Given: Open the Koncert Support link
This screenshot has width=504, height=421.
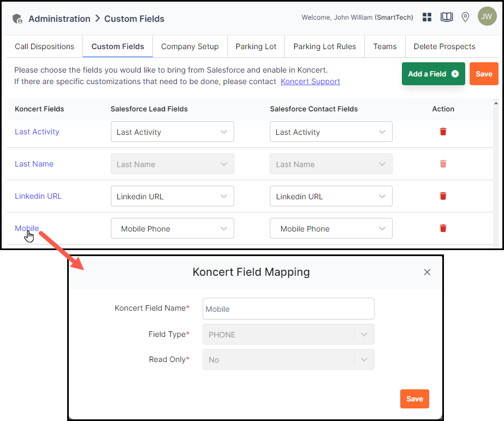Looking at the screenshot, I should [310, 81].
